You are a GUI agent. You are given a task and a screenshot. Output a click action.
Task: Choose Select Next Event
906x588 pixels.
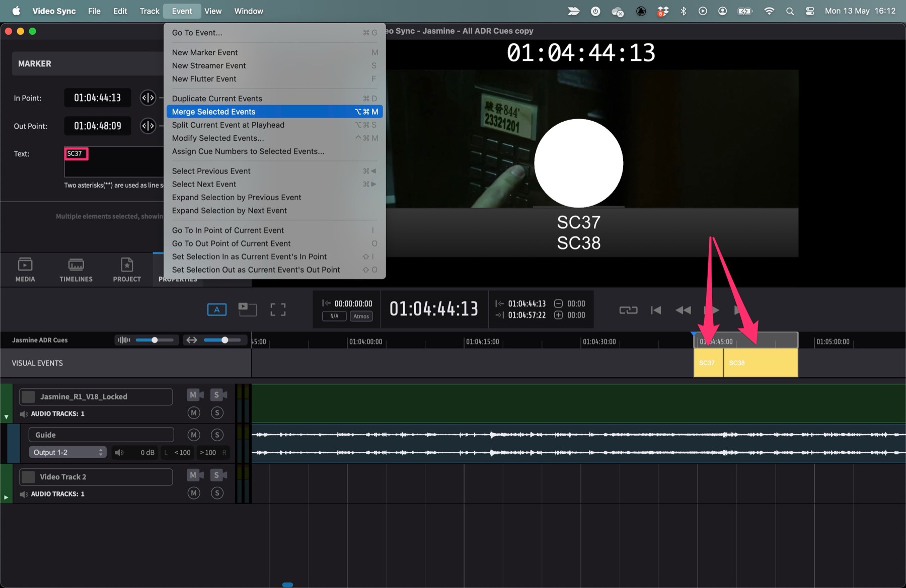275,184
